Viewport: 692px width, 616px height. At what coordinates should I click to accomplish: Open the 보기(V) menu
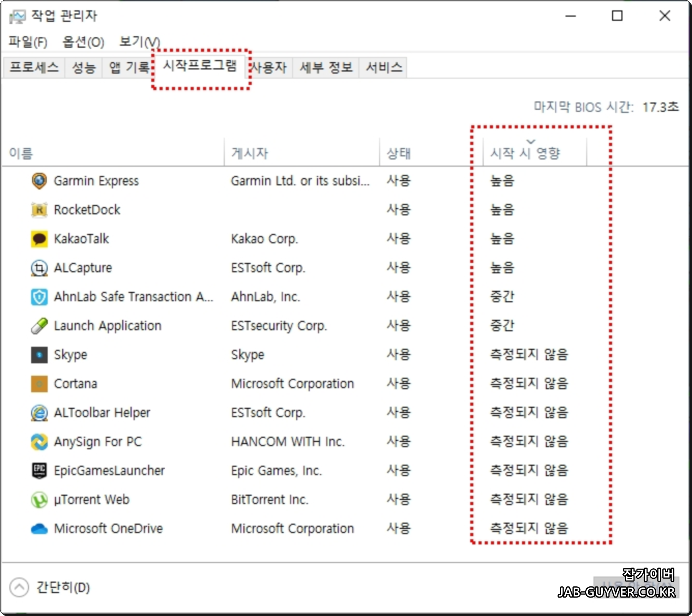tap(139, 42)
